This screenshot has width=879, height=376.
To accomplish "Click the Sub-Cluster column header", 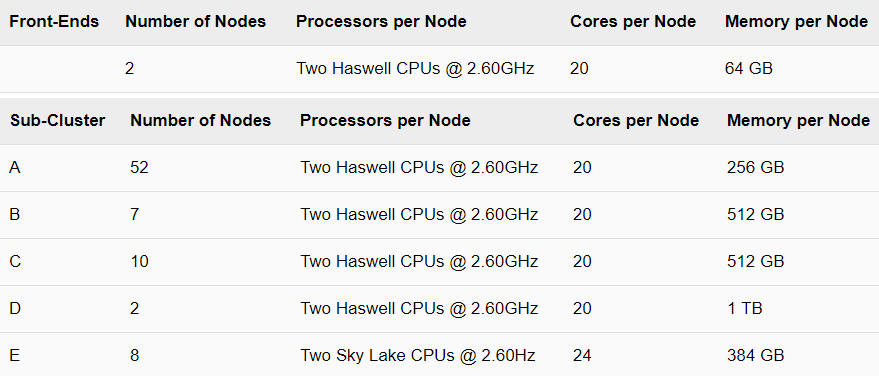I will pyautogui.click(x=58, y=120).
